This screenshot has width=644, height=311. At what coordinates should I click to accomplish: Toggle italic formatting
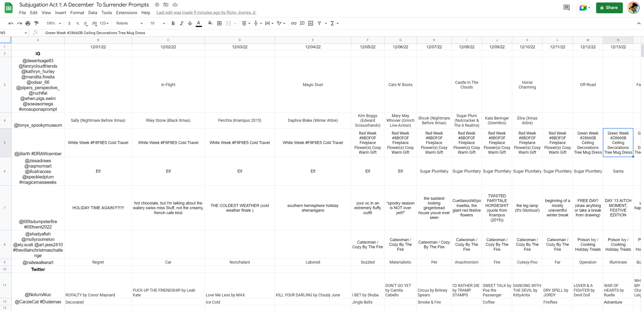coord(182,23)
